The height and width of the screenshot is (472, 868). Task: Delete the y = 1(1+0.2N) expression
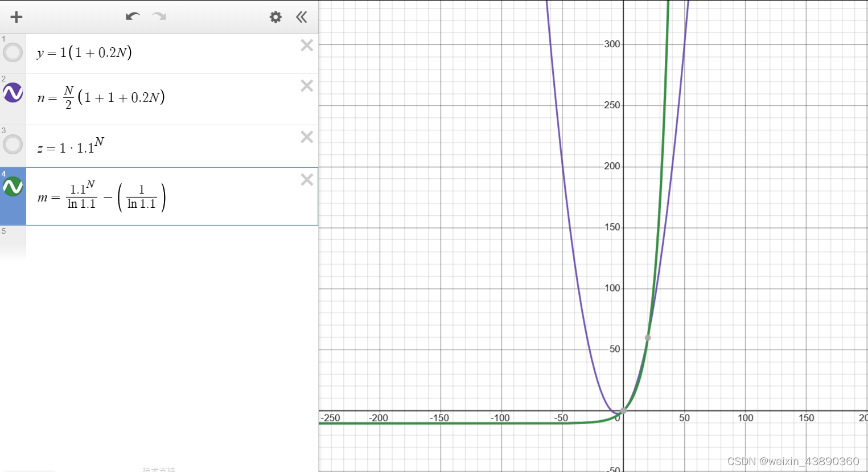click(x=307, y=46)
